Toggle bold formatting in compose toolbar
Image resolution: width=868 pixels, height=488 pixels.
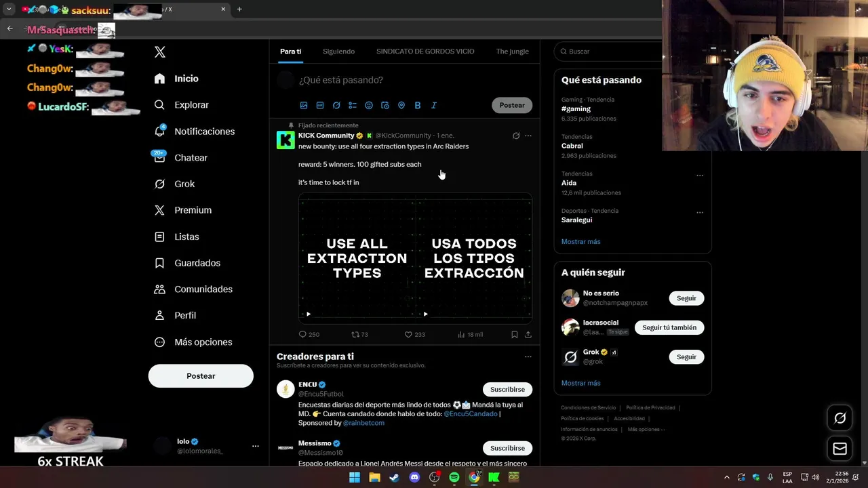pos(418,106)
